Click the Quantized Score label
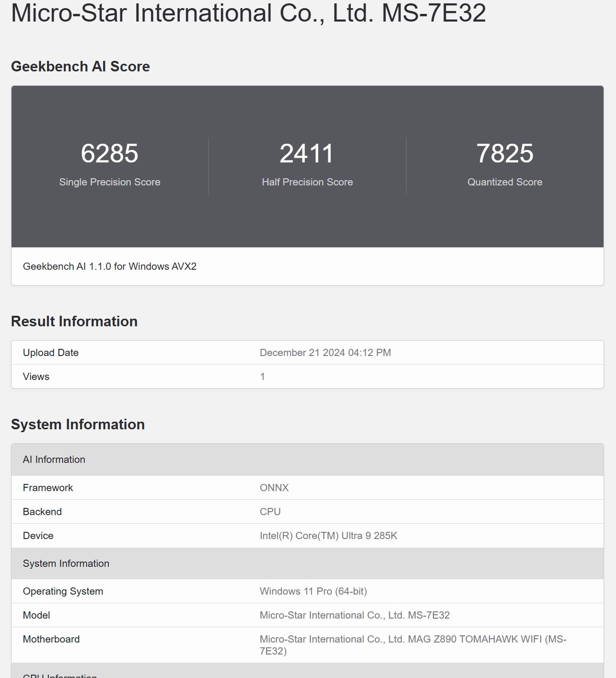Image resolution: width=616 pixels, height=678 pixels. pos(504,182)
